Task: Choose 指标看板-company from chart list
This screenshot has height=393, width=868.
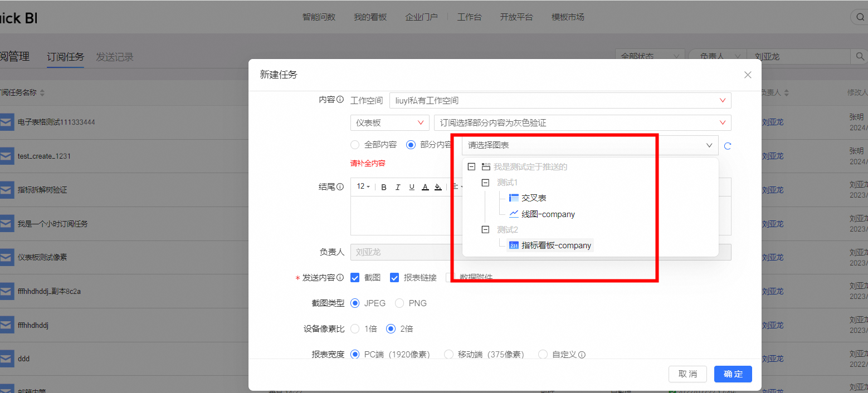Action: pyautogui.click(x=555, y=245)
